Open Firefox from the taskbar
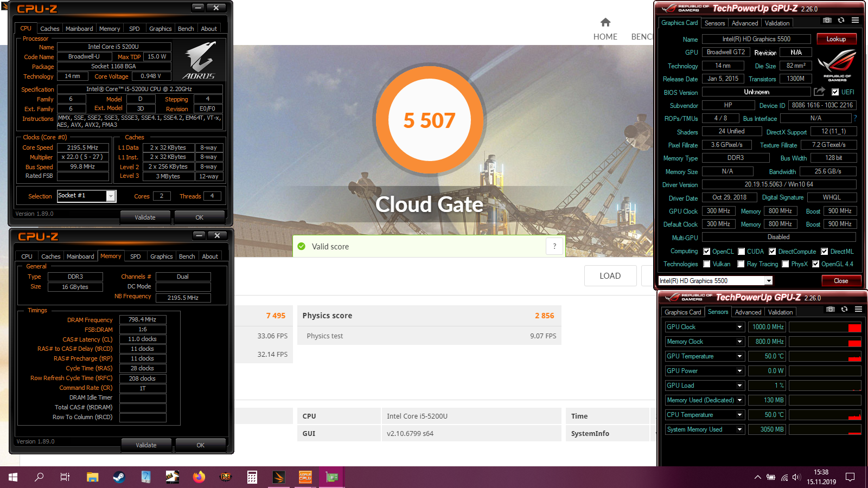 coord(199,477)
